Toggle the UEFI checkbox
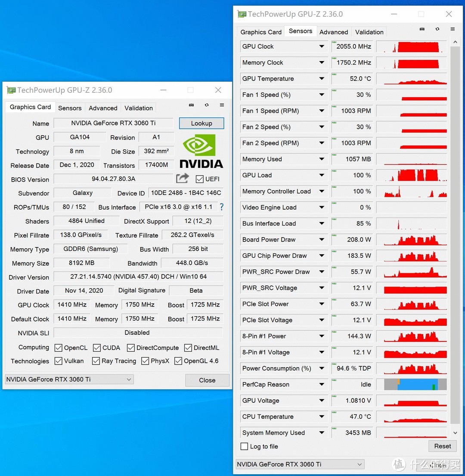Screen dimensions: 465x476 tap(200, 179)
